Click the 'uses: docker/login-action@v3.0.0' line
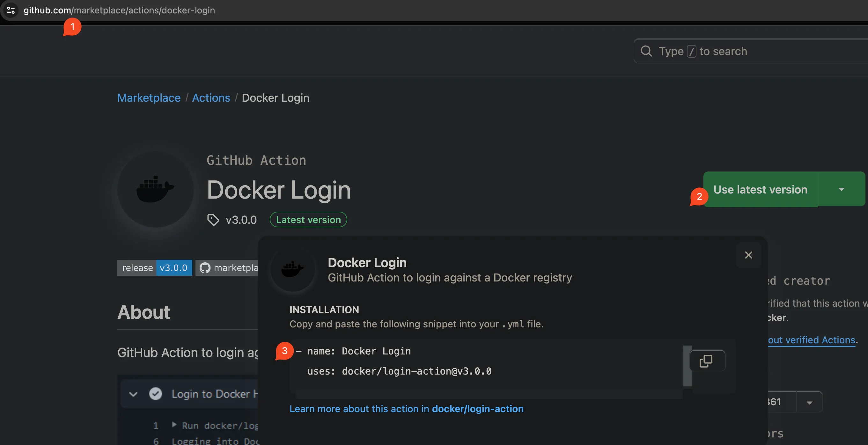The image size is (868, 445). (399, 371)
